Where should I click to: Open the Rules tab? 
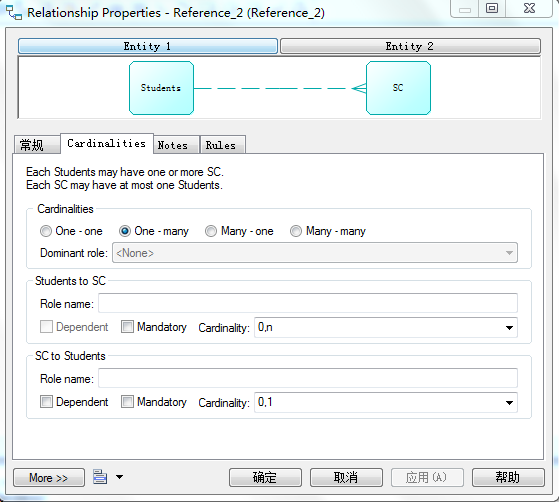click(x=222, y=145)
